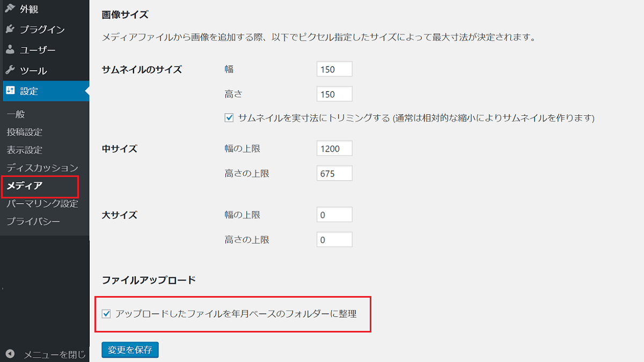The image size is (644, 362).
Task: Click the thumbnail width field showing 150
Action: click(334, 69)
